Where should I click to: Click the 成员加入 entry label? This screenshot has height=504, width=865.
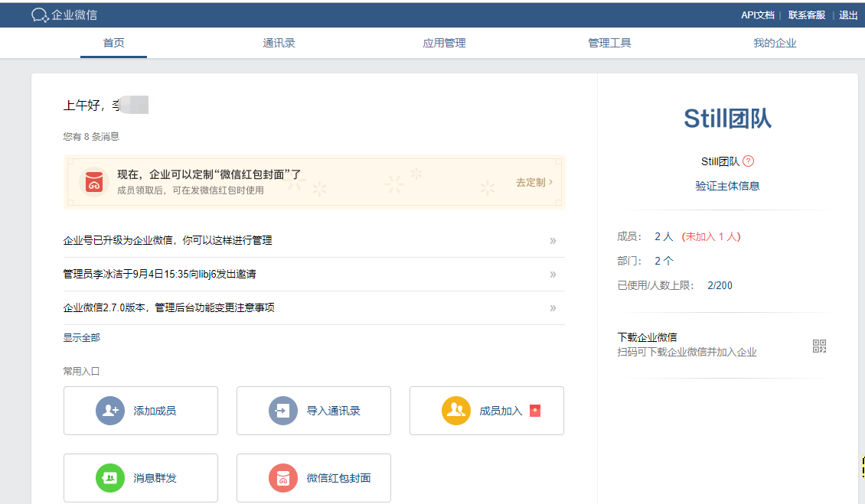[501, 411]
